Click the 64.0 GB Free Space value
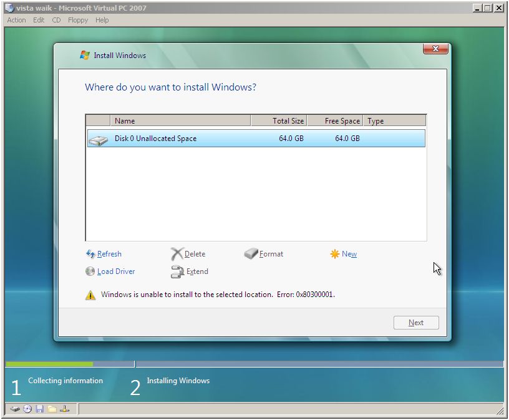The width and height of the screenshot is (509, 420). point(347,139)
